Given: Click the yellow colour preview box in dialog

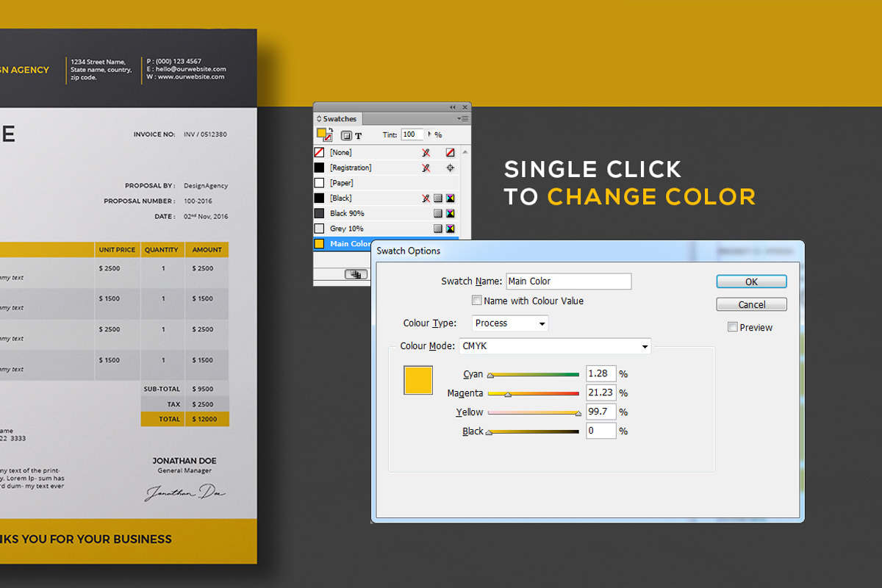Looking at the screenshot, I should pyautogui.click(x=418, y=380).
